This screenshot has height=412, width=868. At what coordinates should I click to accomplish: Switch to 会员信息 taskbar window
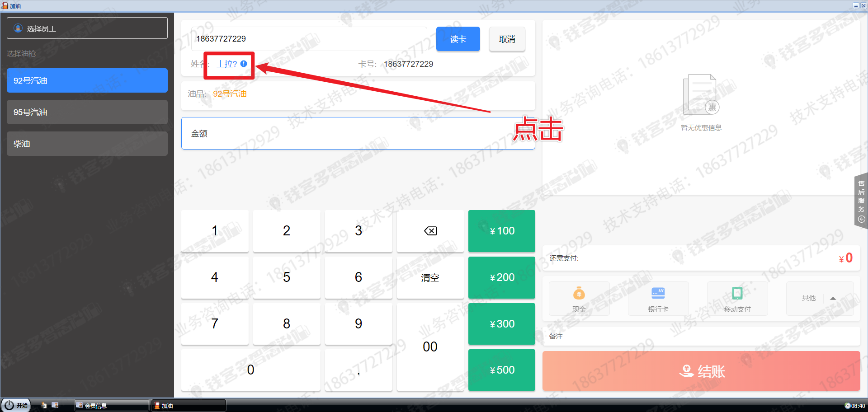pyautogui.click(x=111, y=406)
